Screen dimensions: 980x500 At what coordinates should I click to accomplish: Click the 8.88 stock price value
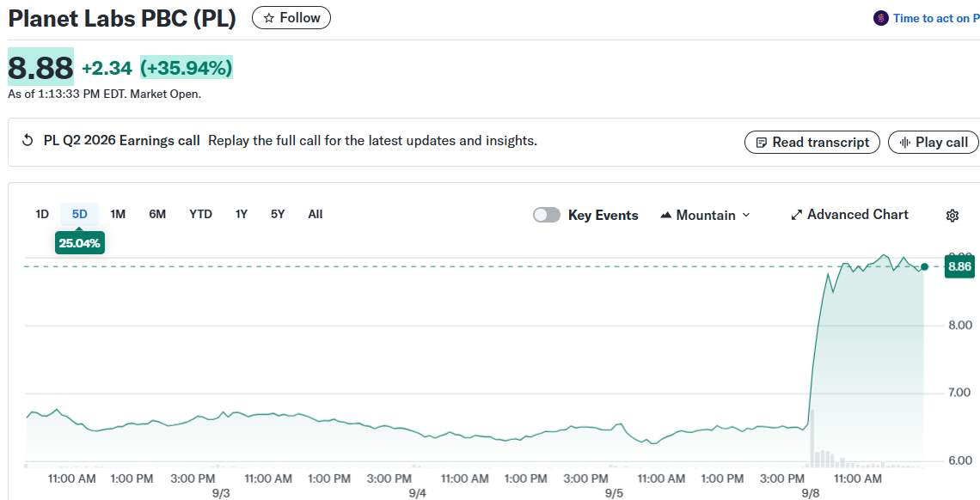(x=40, y=67)
